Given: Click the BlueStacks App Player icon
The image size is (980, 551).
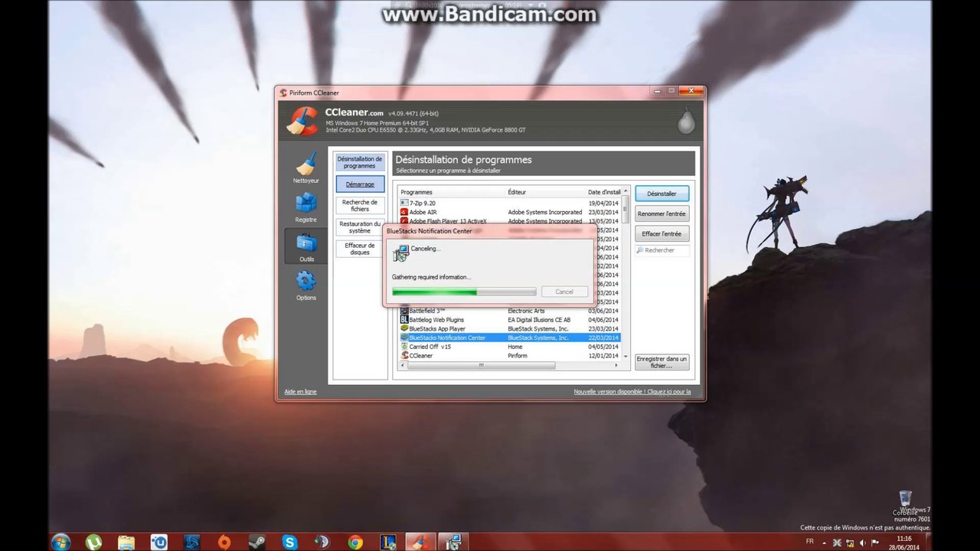Looking at the screenshot, I should (403, 328).
